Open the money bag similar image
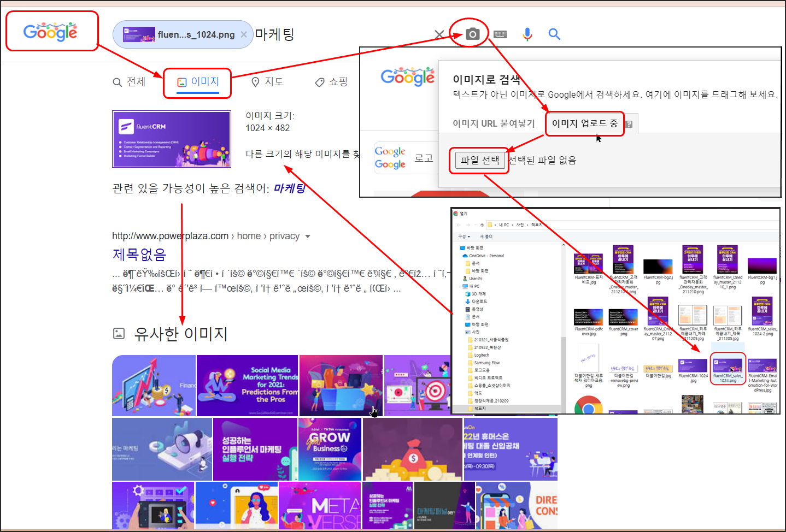Screen dimensions: 786x532 pos(413,449)
